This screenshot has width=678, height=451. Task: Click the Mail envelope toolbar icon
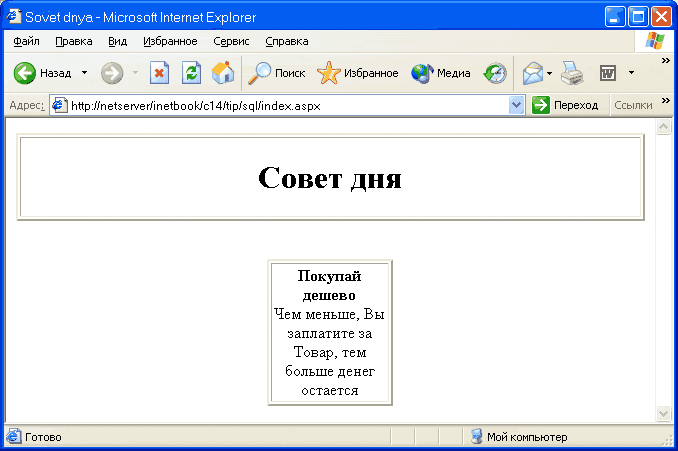point(533,73)
